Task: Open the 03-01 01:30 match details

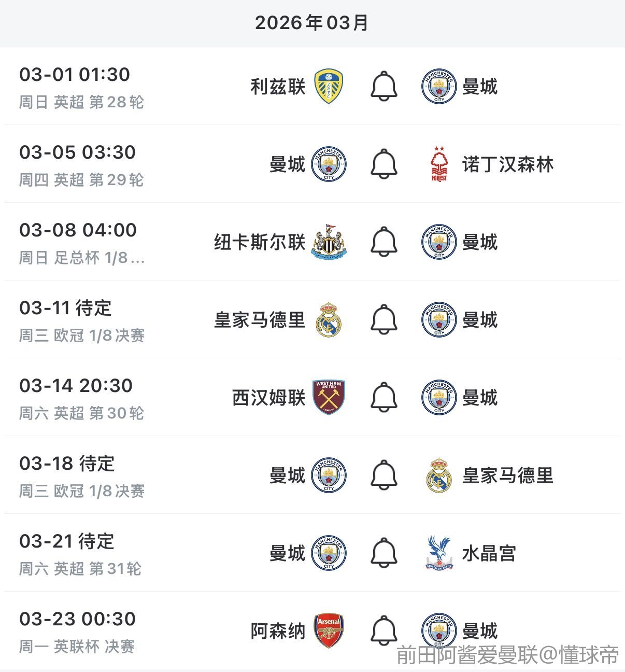Action: pyautogui.click(x=75, y=75)
